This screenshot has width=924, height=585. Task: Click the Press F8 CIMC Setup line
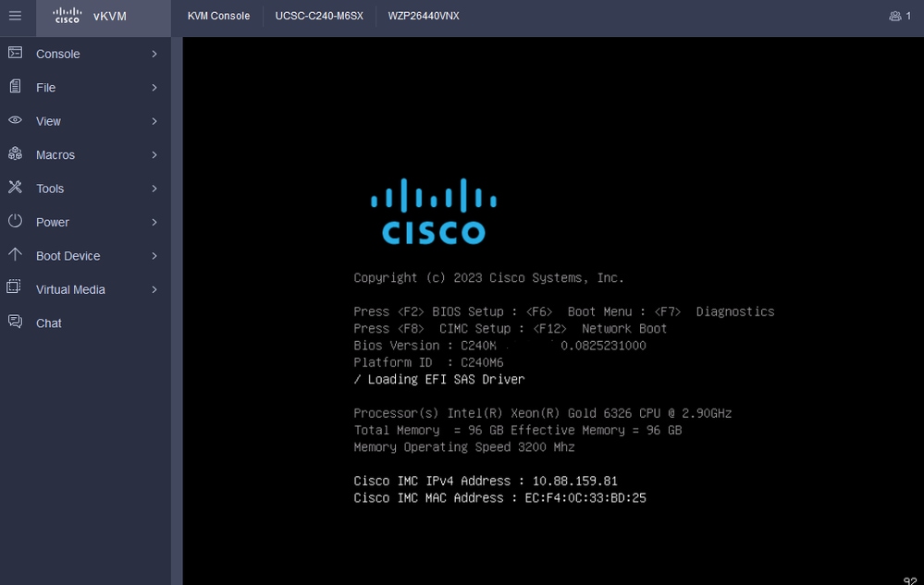pos(511,329)
